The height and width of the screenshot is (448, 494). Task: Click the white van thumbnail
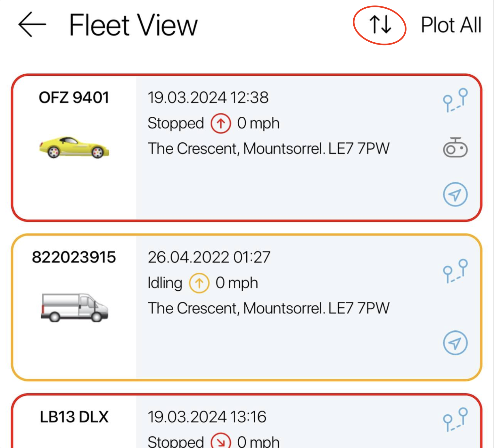(x=74, y=308)
